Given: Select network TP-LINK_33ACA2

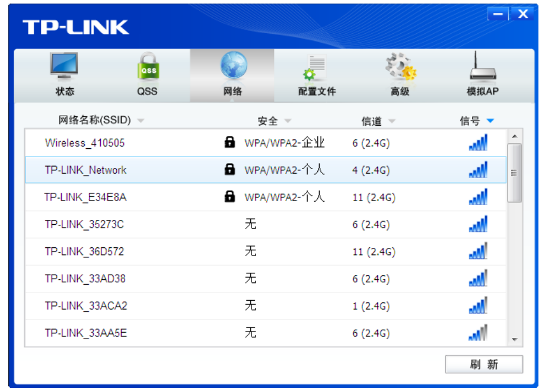Looking at the screenshot, I should 266,305.
